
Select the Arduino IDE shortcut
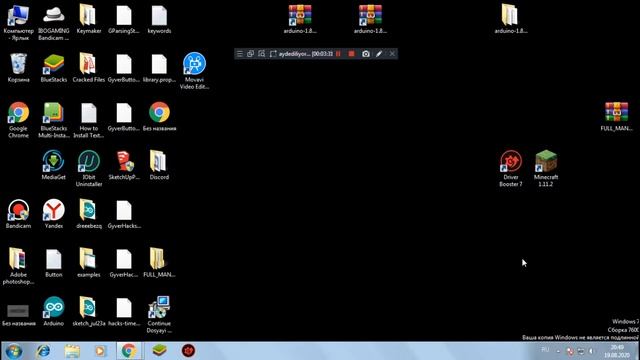[53, 311]
